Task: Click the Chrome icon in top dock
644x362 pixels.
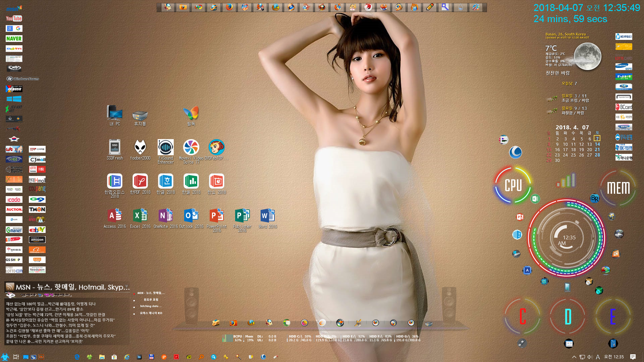Action: [199, 7]
